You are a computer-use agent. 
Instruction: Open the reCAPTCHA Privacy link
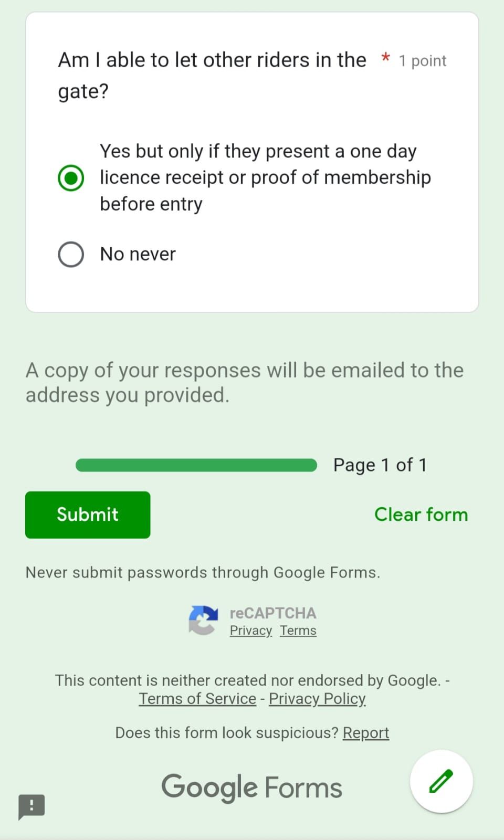(x=250, y=631)
